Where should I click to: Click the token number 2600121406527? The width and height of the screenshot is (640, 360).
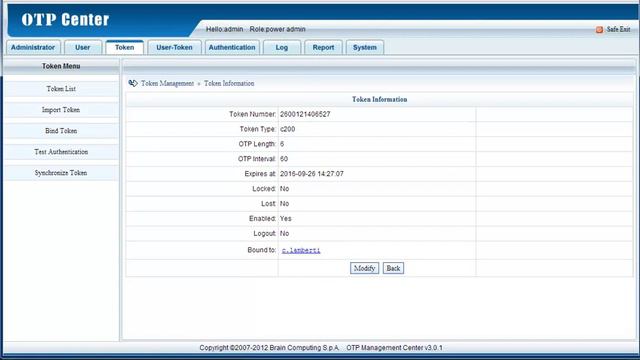click(x=305, y=114)
